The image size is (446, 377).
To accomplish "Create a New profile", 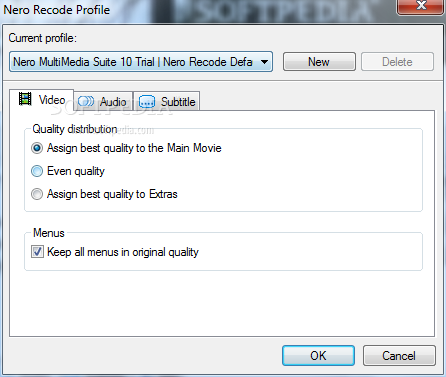I will pos(319,62).
